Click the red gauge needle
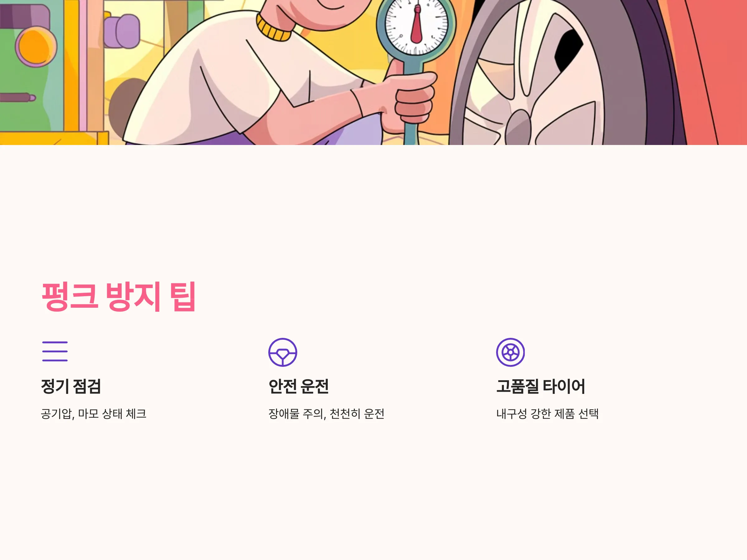This screenshot has width=747, height=560. click(x=417, y=25)
